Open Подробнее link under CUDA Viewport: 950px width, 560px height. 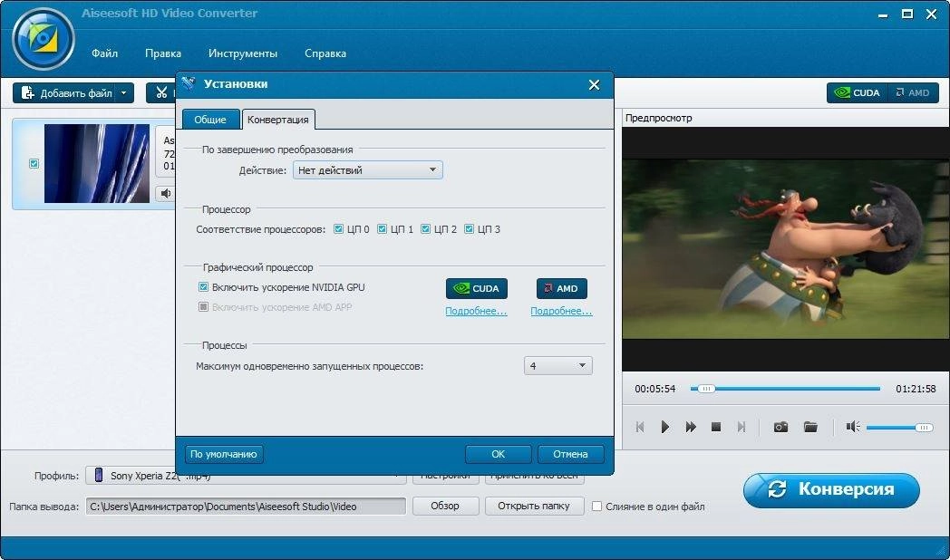click(476, 311)
